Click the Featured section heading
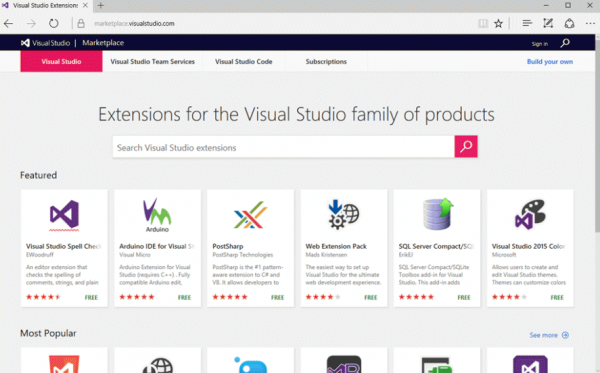600x373 pixels. point(38,175)
